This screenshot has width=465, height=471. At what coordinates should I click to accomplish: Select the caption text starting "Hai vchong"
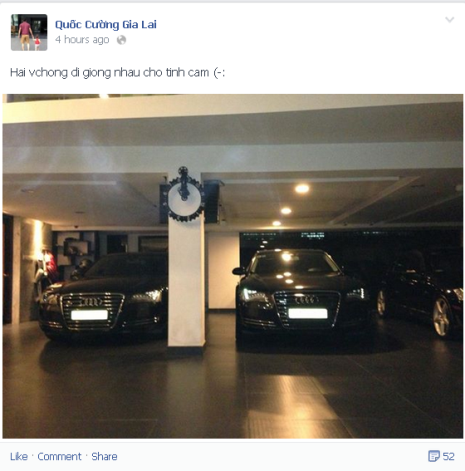(x=117, y=72)
